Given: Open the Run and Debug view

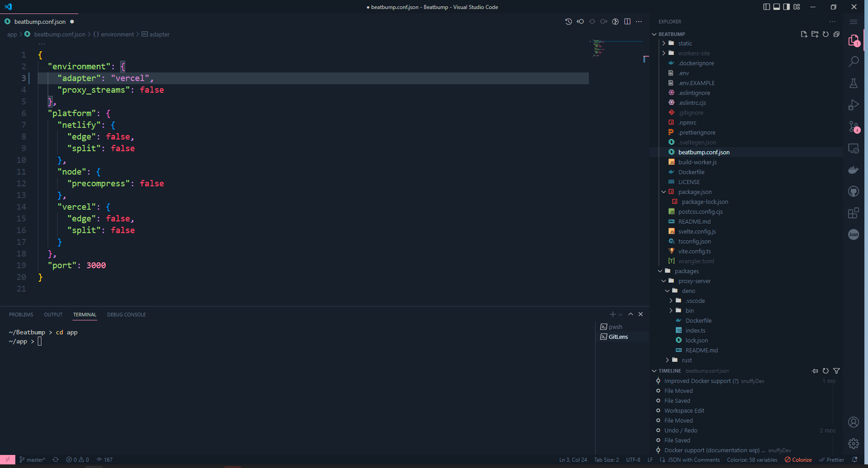Looking at the screenshot, I should pos(854,105).
